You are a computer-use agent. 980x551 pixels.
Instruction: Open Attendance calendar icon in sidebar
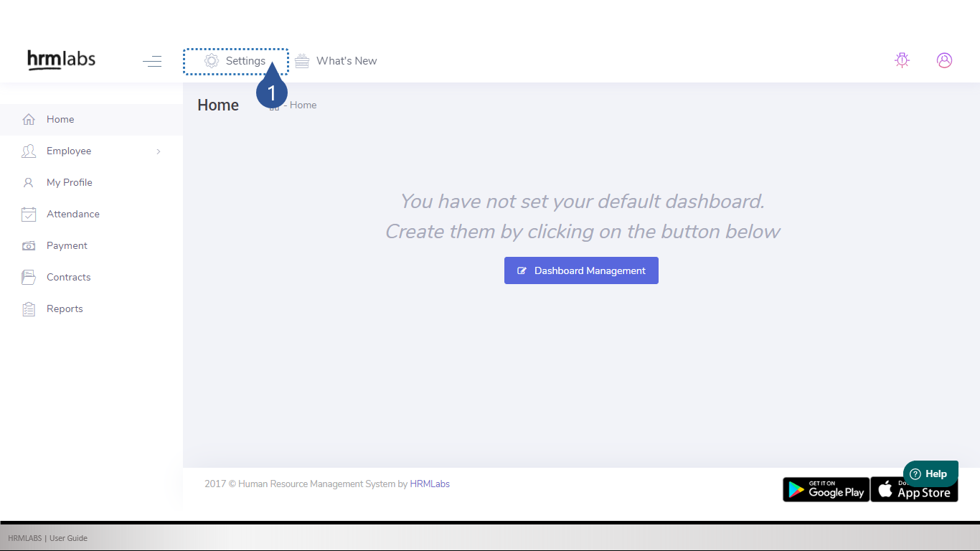29,215
